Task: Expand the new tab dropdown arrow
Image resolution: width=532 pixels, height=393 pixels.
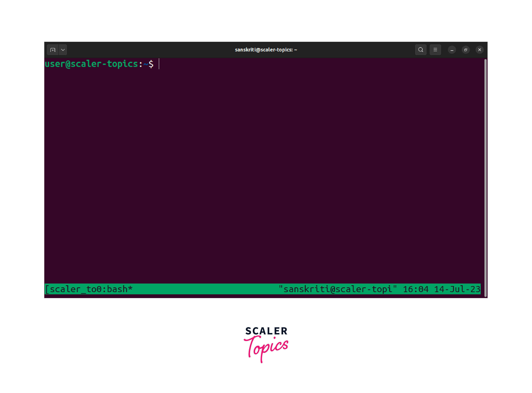Action: pyautogui.click(x=63, y=50)
